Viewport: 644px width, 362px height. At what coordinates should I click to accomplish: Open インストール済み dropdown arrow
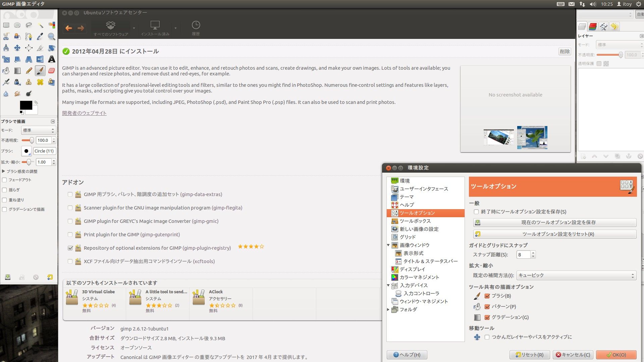click(175, 28)
